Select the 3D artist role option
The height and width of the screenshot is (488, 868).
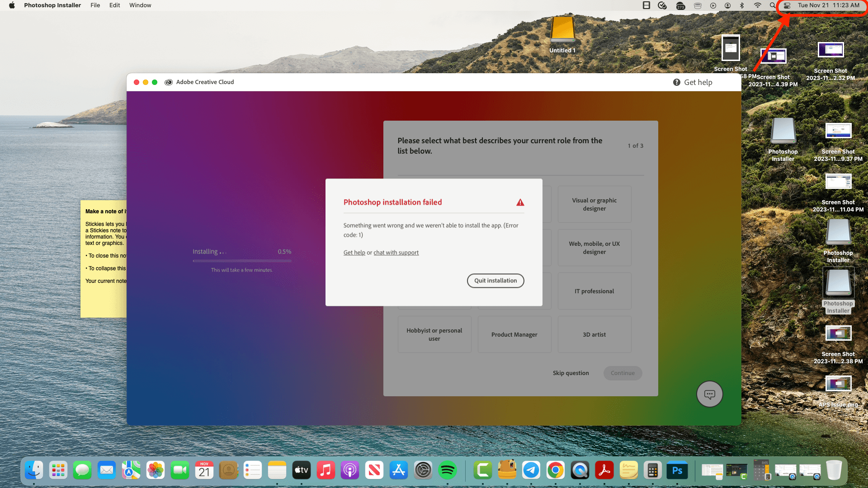coord(594,334)
